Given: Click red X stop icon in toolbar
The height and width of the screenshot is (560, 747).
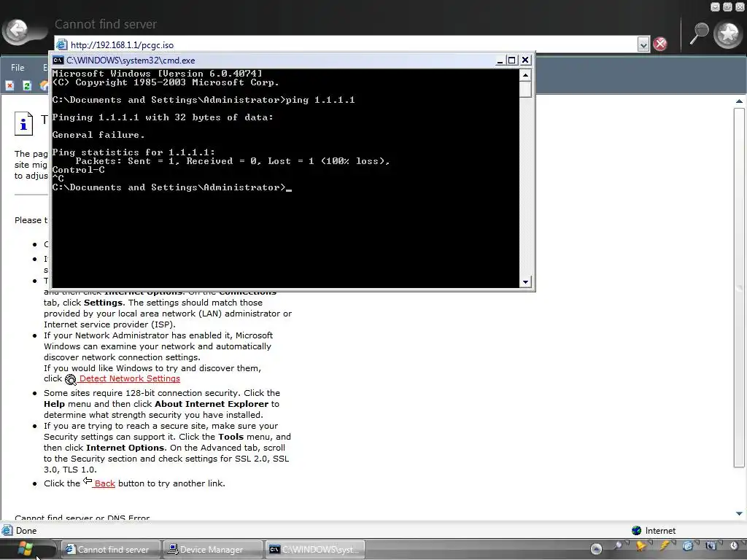Looking at the screenshot, I should tap(9, 86).
